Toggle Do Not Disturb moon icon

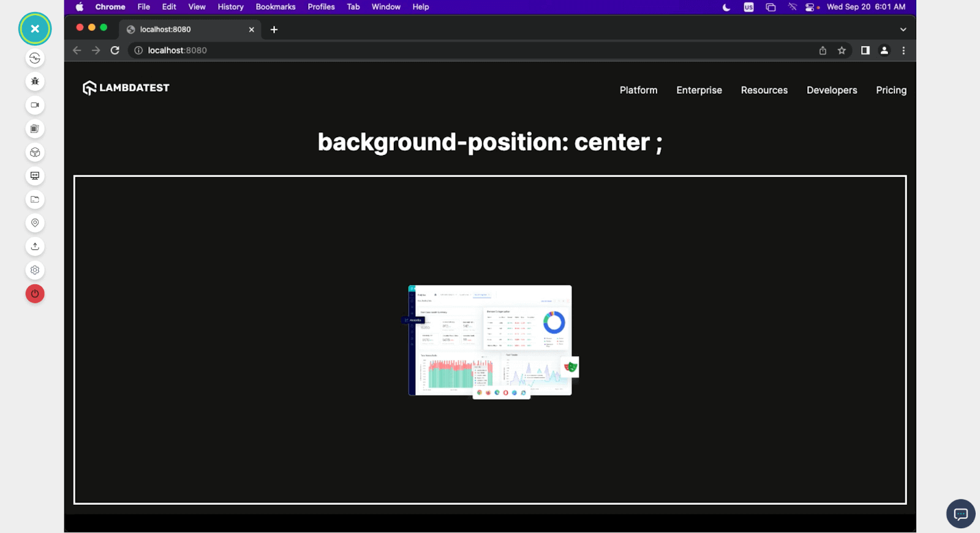(726, 7)
